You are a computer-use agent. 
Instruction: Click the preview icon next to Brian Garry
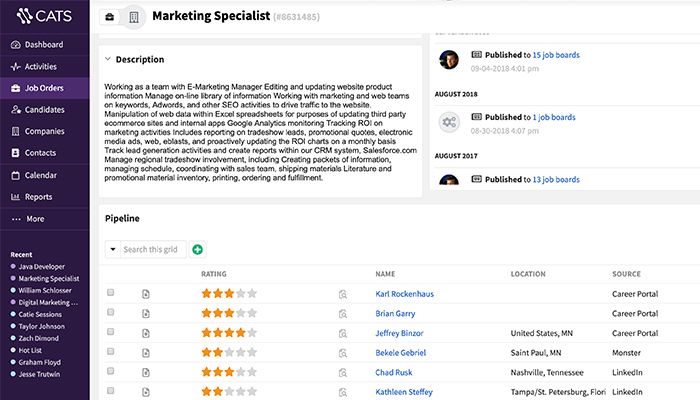pos(342,314)
